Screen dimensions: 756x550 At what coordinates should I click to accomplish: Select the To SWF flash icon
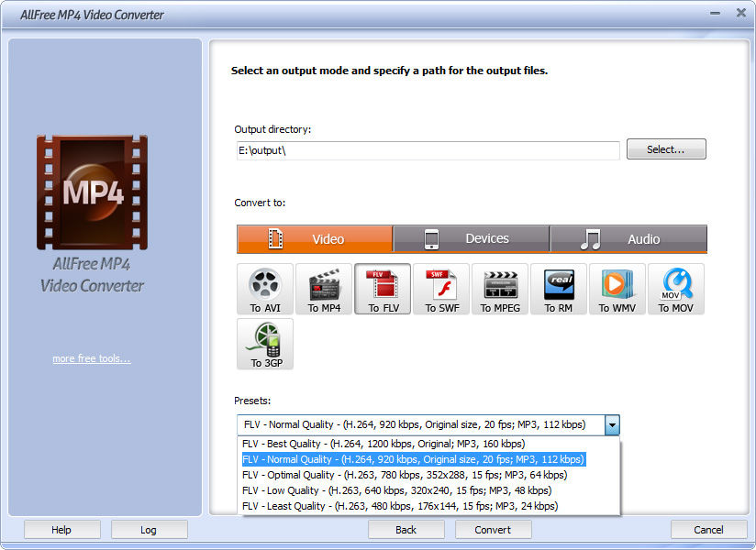tap(441, 289)
